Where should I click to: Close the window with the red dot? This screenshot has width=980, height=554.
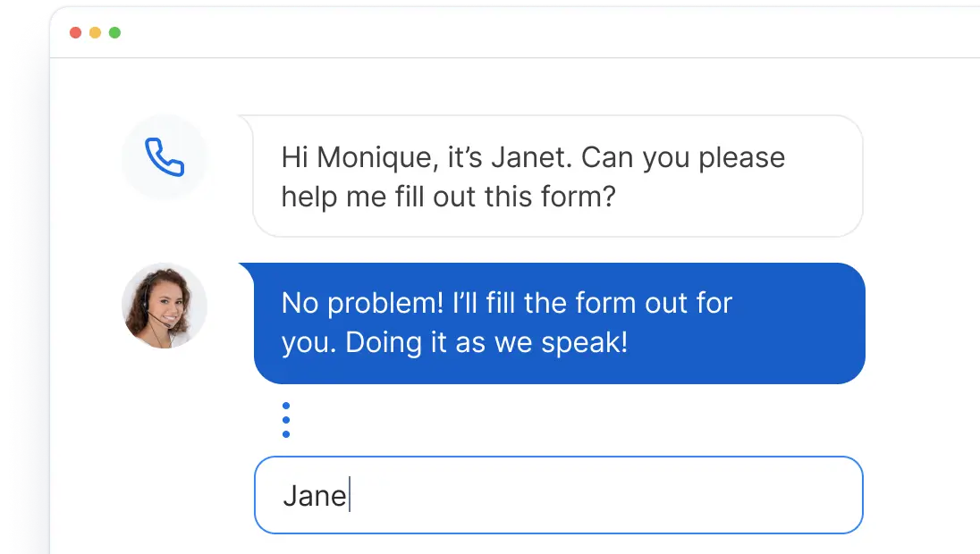(x=75, y=33)
